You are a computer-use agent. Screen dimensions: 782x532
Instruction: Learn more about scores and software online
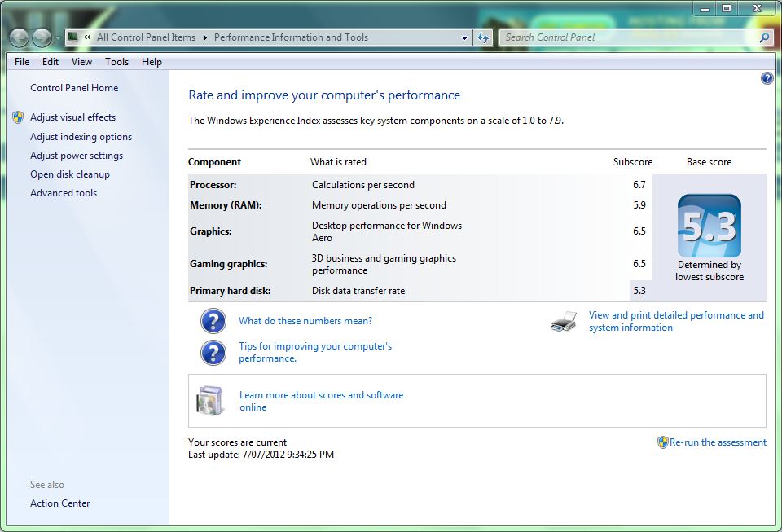(x=321, y=401)
